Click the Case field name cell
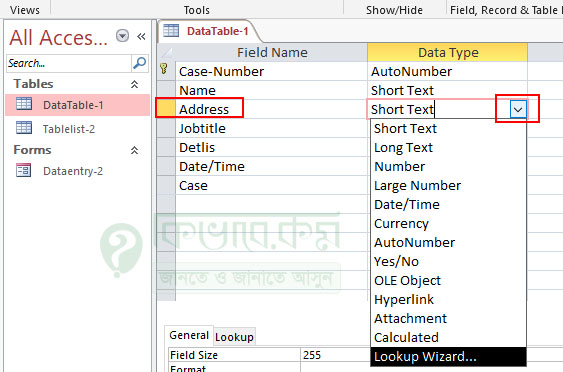This screenshot has height=372, width=563. (x=271, y=185)
